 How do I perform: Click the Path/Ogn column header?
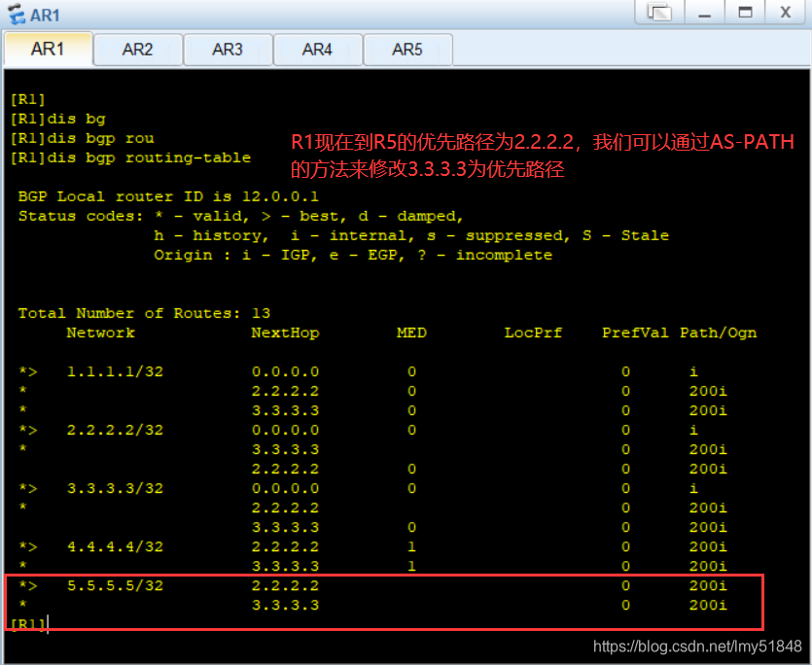(719, 333)
